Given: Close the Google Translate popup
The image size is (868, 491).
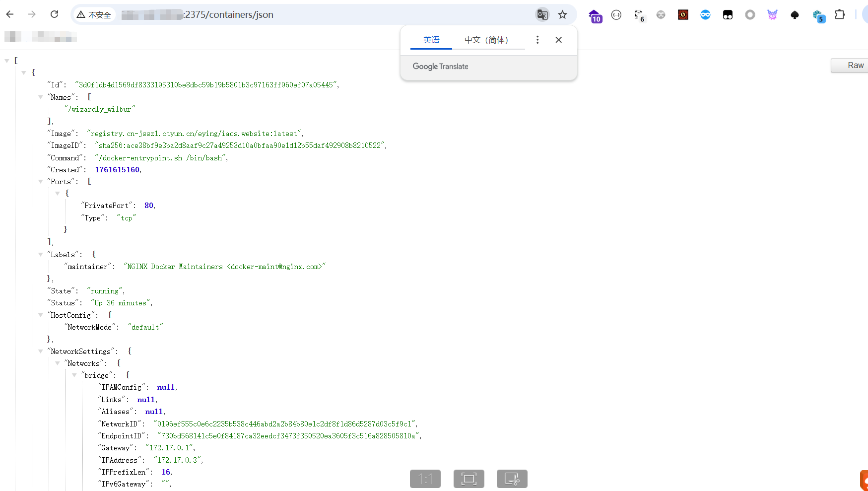Looking at the screenshot, I should [x=559, y=40].
